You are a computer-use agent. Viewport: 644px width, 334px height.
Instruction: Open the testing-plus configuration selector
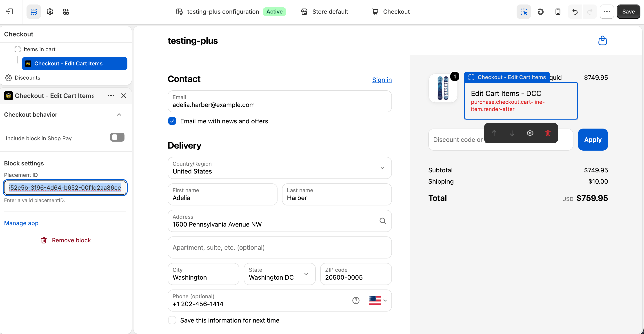click(x=231, y=12)
